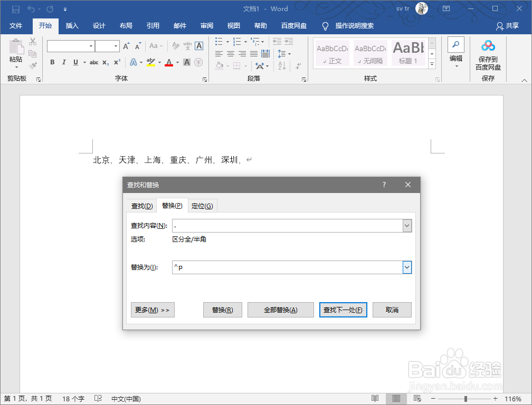
Task: Open the 插入 ribbon tab
Action: 72,25
